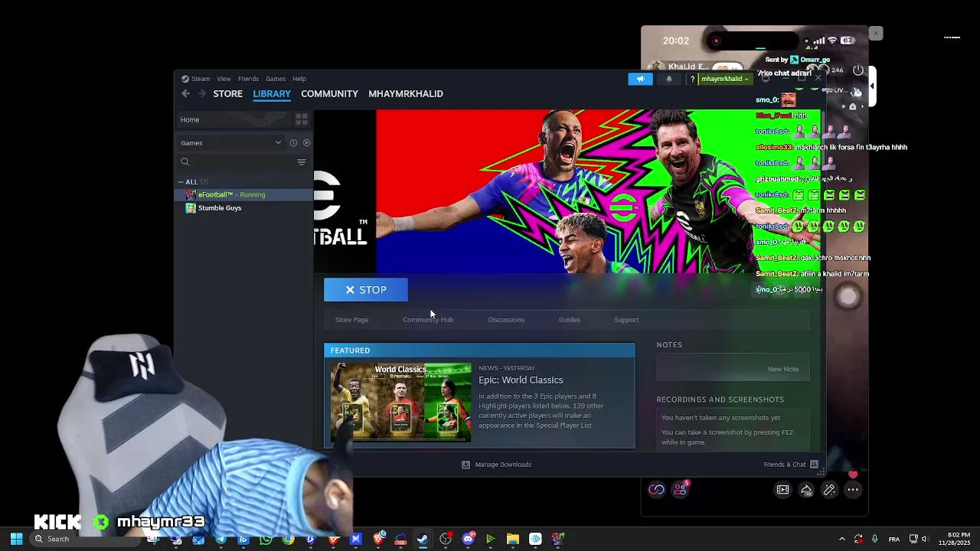Click the overlay magic wand icon
This screenshot has width=980, height=551.
coord(829,490)
